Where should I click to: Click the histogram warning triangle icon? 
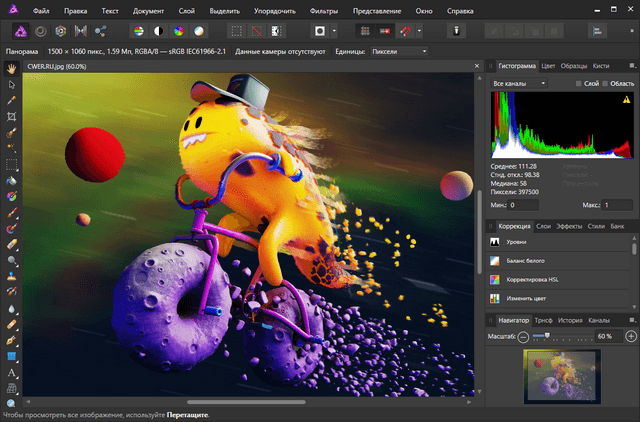tap(626, 100)
